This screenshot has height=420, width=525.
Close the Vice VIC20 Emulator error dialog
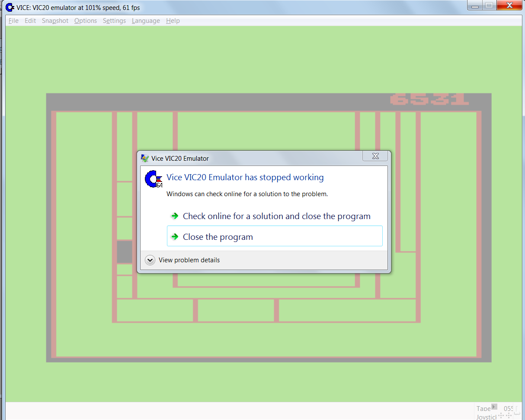tap(375, 156)
